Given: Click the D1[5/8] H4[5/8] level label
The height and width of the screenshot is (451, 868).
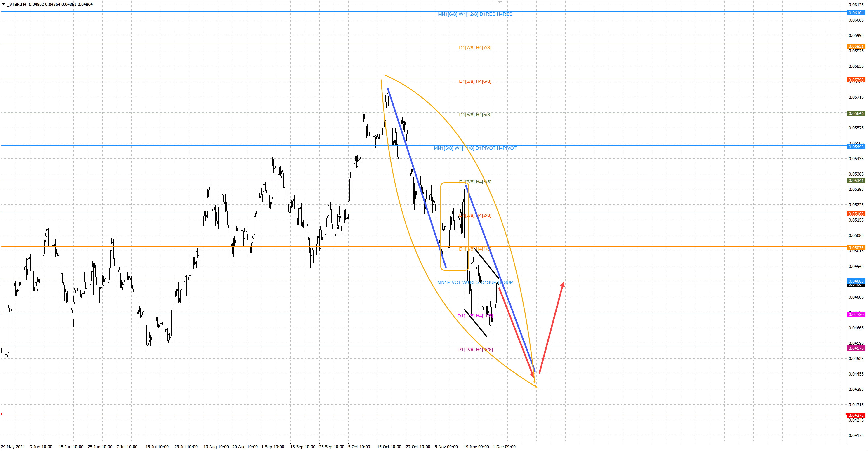Looking at the screenshot, I should point(475,115).
